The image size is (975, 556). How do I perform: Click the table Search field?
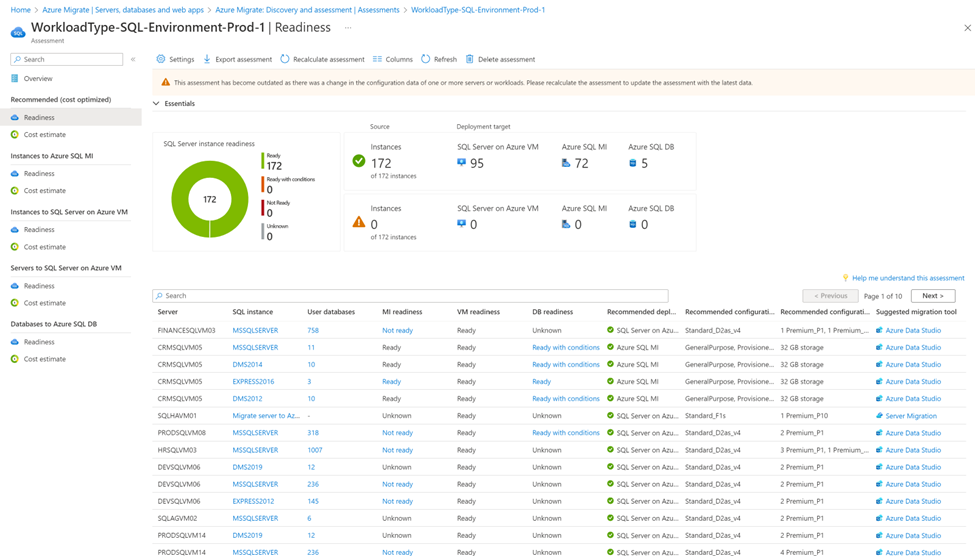pyautogui.click(x=410, y=295)
